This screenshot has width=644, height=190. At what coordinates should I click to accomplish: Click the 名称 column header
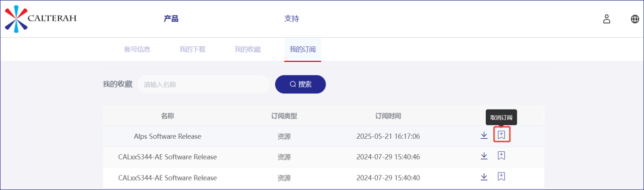point(167,116)
